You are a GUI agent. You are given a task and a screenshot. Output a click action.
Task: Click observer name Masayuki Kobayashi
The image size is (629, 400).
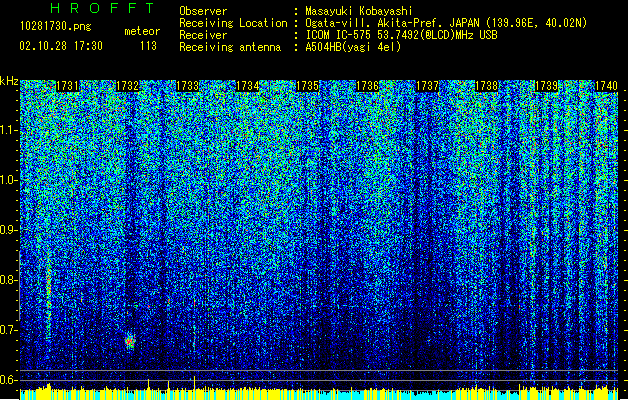click(359, 11)
